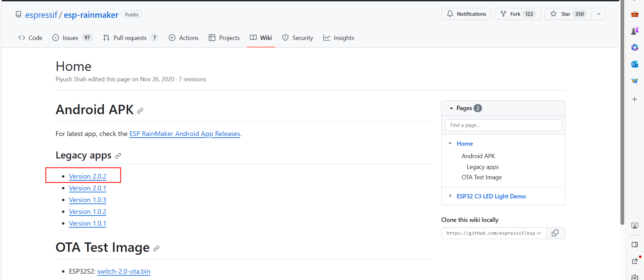Open the Insights tab

pyautogui.click(x=338, y=38)
